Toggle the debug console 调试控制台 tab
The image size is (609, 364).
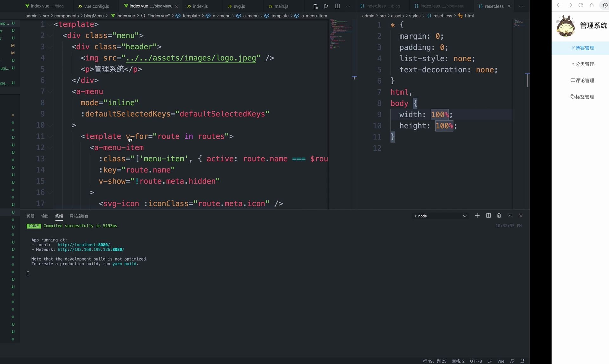pos(79,216)
